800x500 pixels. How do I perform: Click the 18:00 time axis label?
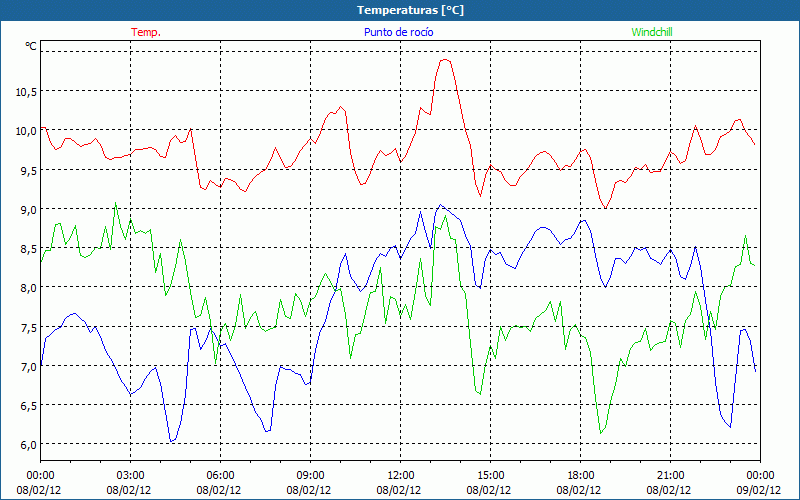point(581,476)
